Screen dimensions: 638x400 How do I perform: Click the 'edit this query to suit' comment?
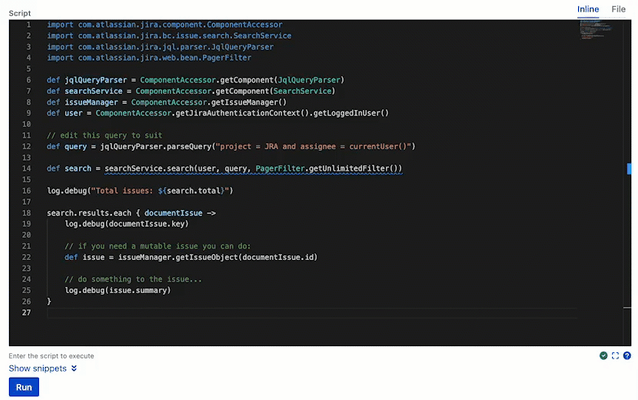[x=105, y=135]
